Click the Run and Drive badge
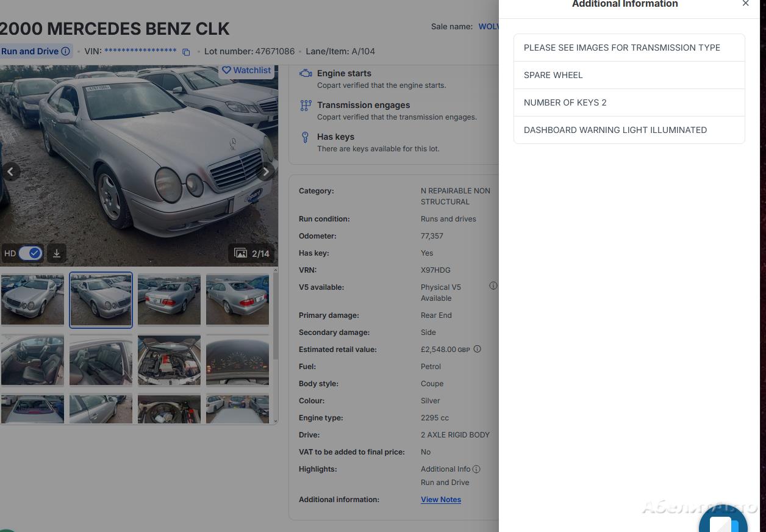 [x=29, y=51]
